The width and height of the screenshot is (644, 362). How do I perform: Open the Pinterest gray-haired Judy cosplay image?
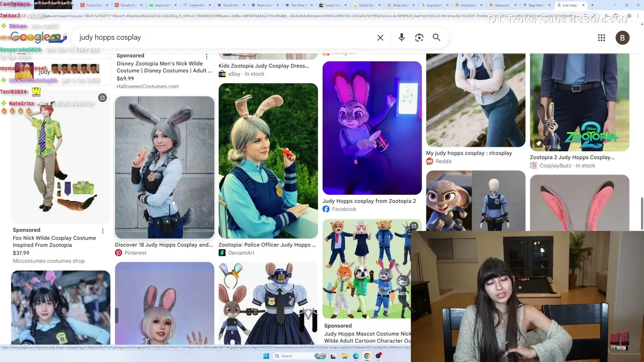click(165, 167)
